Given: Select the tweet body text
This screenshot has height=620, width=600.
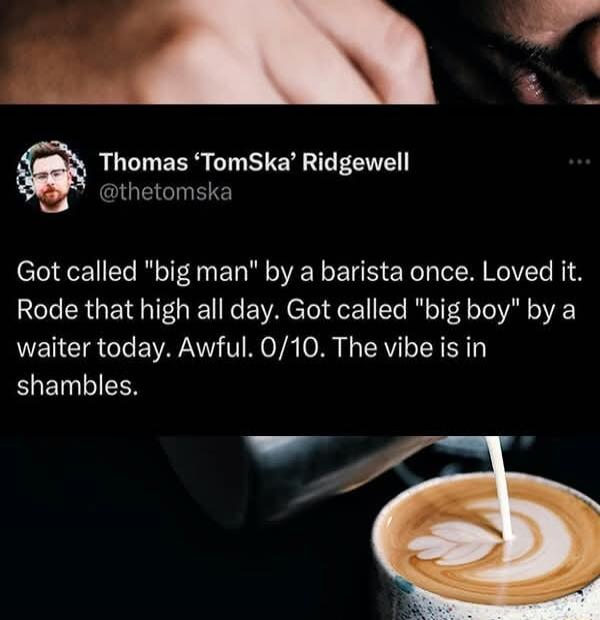Looking at the screenshot, I should [299, 328].
